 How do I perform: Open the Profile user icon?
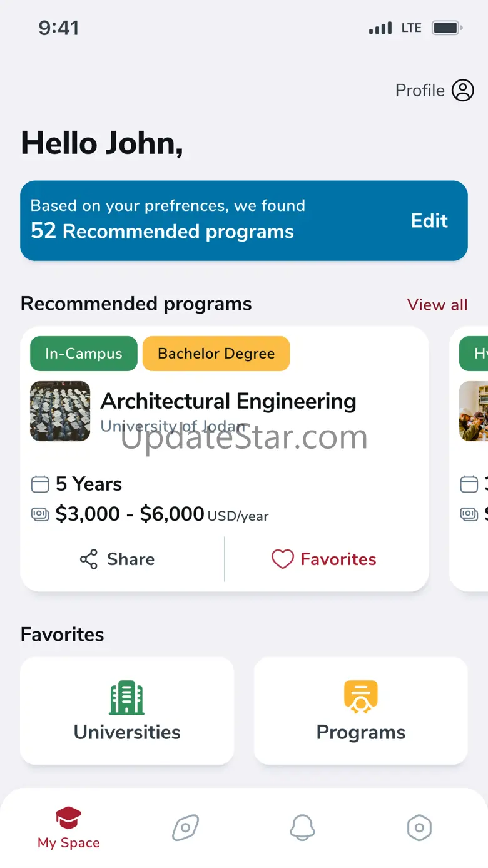pos(463,91)
